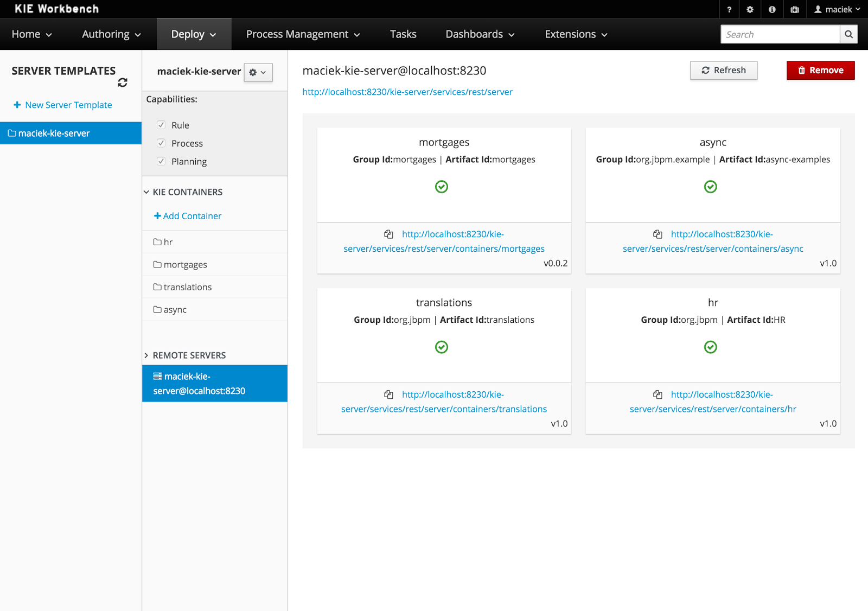The height and width of the screenshot is (611, 868).
Task: Click the mortgages card title
Action: [x=444, y=142]
